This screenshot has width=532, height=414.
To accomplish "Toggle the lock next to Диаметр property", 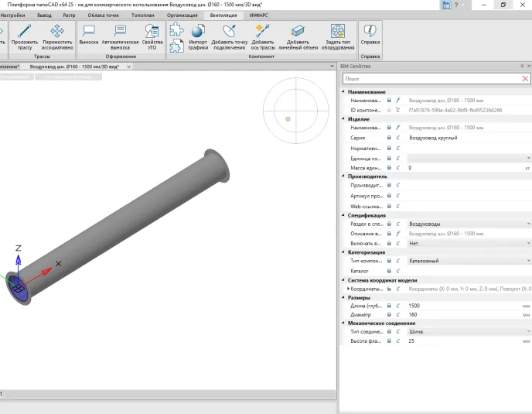I will (x=389, y=315).
